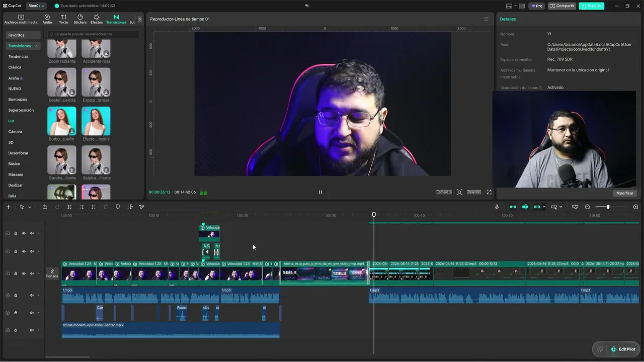Toggle auto snapping on the timeline

tap(525, 207)
